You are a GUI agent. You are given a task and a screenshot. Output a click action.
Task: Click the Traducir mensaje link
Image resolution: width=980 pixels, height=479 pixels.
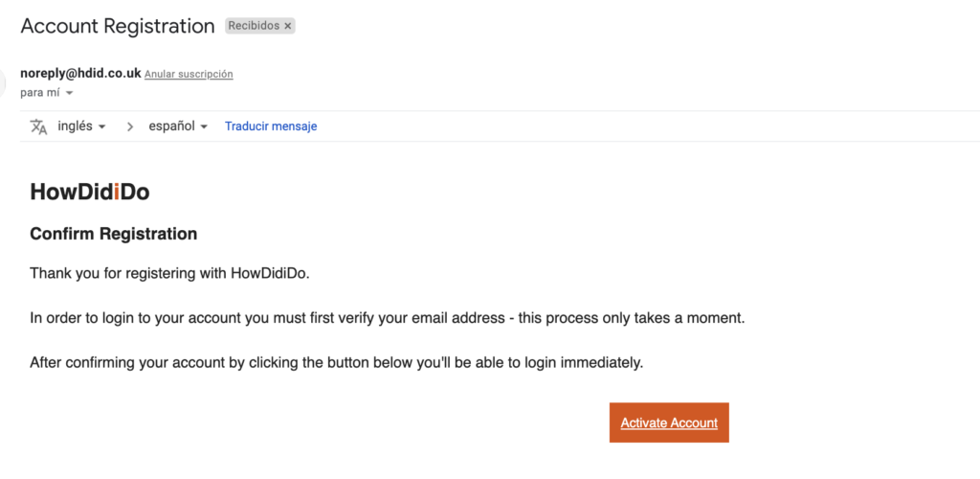[271, 126]
